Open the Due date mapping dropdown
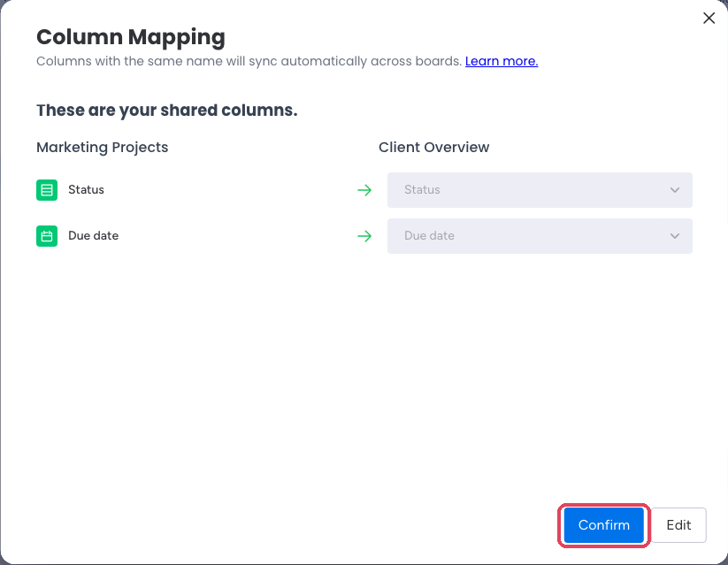This screenshot has width=728, height=565. click(x=540, y=236)
